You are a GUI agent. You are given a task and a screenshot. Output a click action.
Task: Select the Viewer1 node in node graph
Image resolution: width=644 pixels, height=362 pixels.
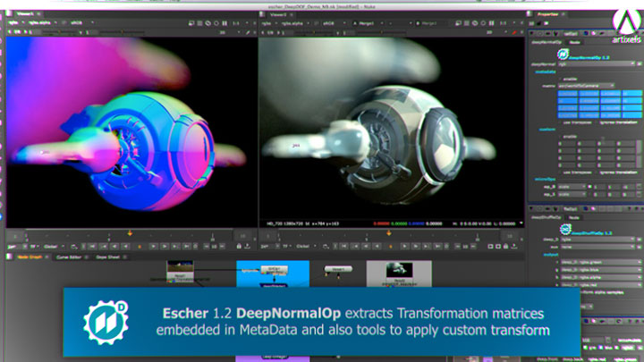(338, 269)
